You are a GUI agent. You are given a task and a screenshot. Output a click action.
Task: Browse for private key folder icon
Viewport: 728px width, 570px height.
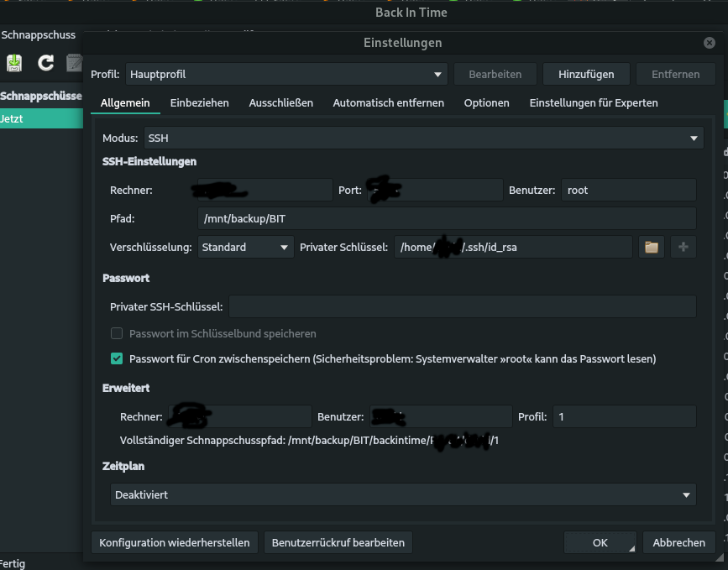point(652,247)
